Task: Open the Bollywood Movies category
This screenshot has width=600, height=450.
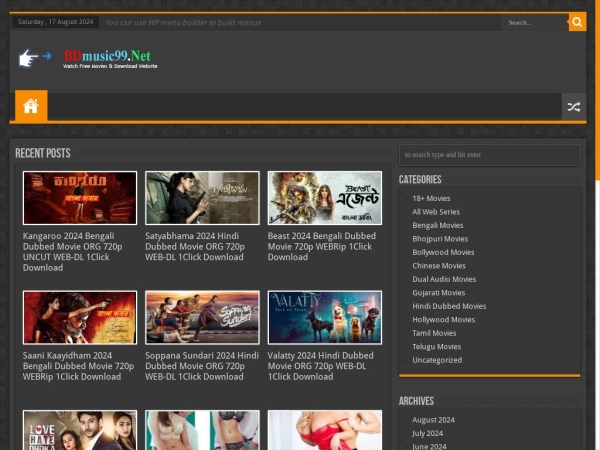Action: click(443, 252)
